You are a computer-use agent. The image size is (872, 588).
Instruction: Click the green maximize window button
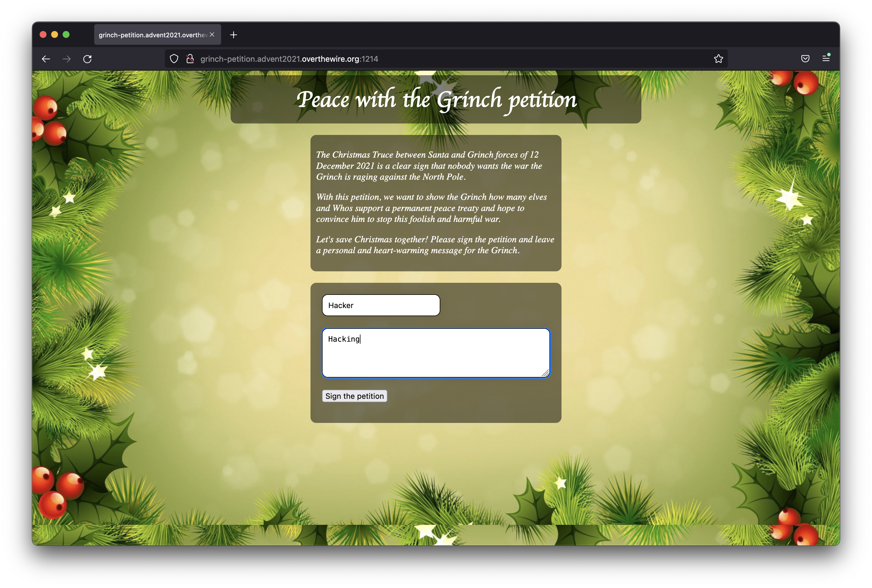coord(66,34)
